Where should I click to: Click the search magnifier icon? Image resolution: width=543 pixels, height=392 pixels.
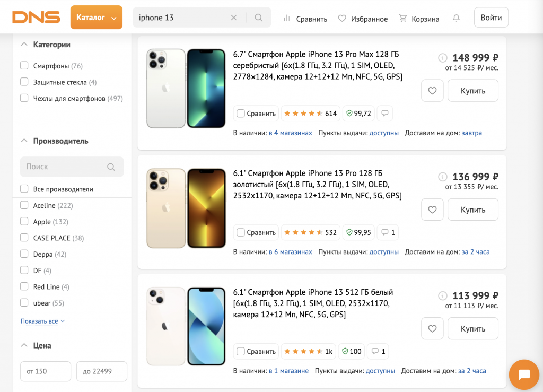[x=258, y=18]
